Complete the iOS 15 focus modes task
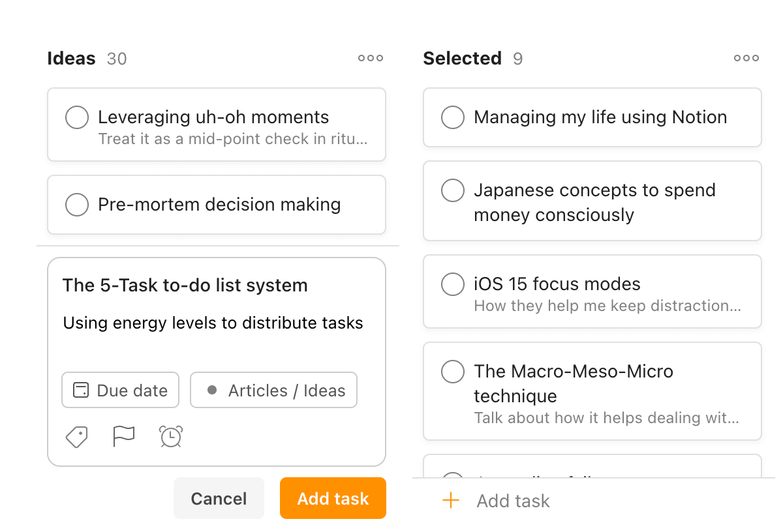The image size is (783, 532). click(453, 285)
